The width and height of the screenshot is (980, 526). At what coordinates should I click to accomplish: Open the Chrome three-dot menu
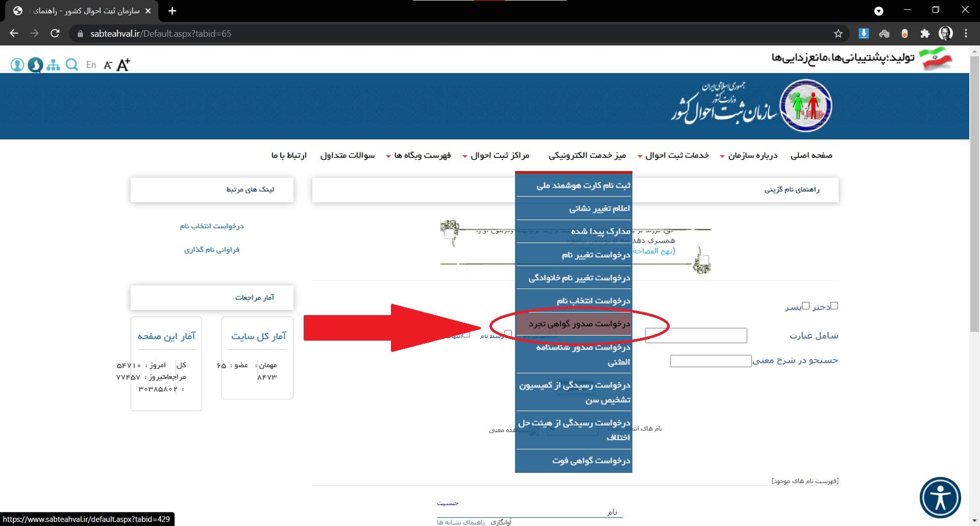(x=966, y=33)
